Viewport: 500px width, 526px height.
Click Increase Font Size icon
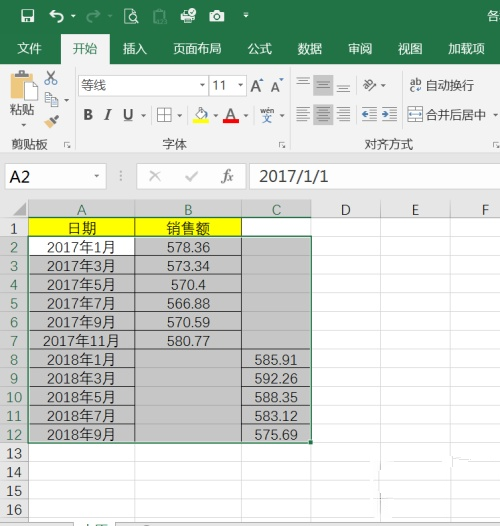point(257,86)
